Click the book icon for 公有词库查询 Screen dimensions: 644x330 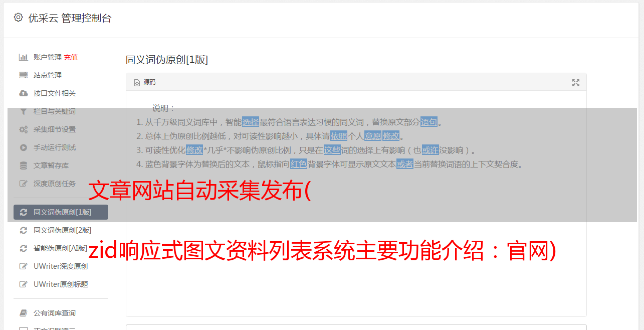(x=23, y=313)
